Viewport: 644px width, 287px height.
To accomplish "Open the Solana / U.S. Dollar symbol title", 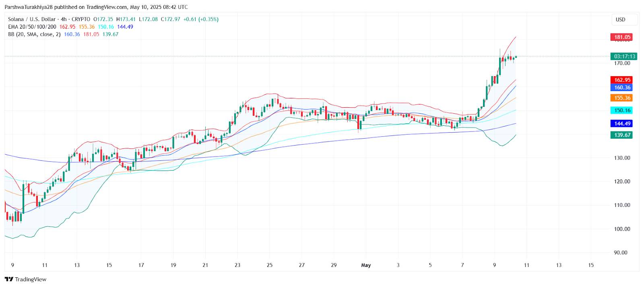I will (32, 19).
